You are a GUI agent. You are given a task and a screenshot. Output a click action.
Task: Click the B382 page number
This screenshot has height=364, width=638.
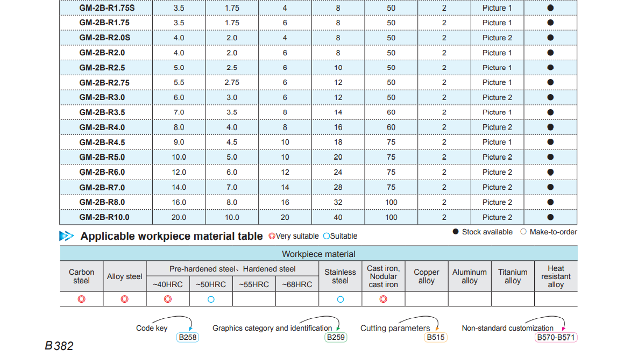click(59, 346)
